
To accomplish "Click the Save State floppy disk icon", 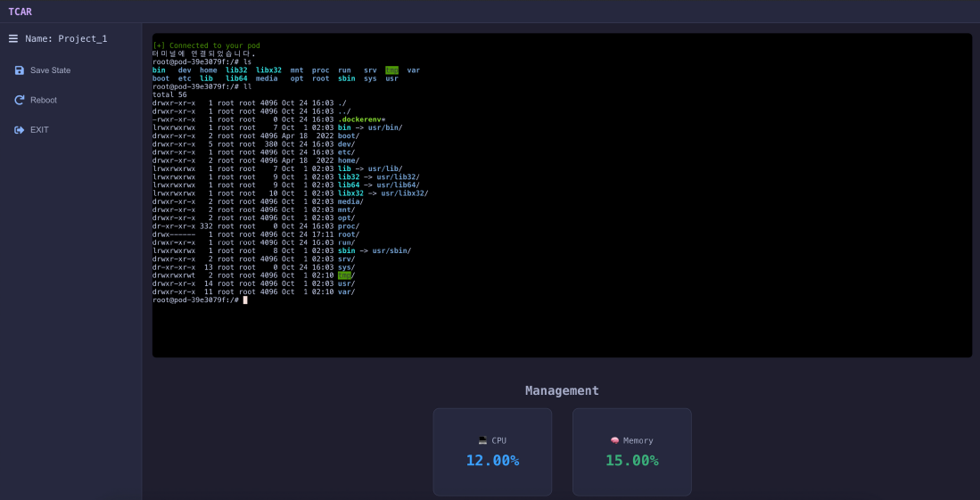I will click(x=20, y=70).
